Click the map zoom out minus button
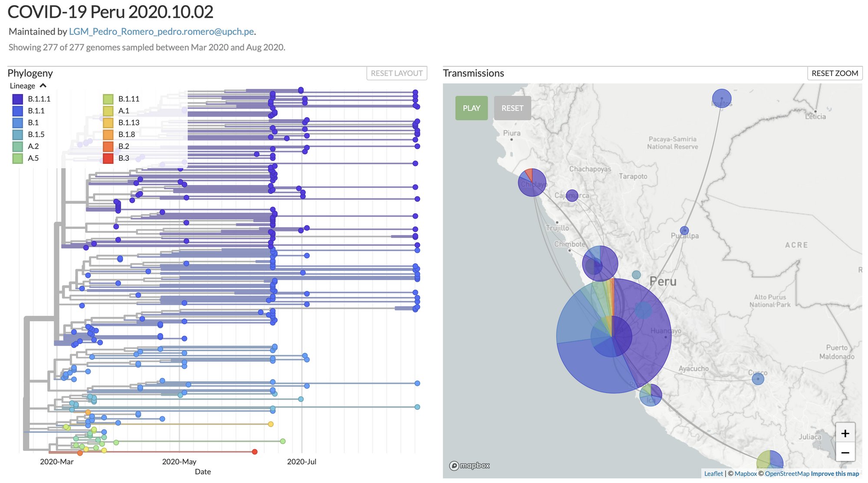This screenshot has width=868, height=483. tap(845, 453)
